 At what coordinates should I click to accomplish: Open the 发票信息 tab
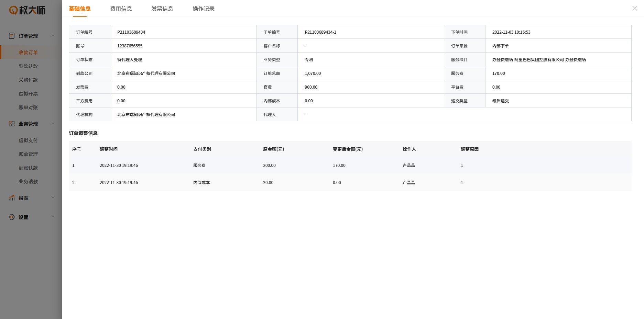(162, 9)
